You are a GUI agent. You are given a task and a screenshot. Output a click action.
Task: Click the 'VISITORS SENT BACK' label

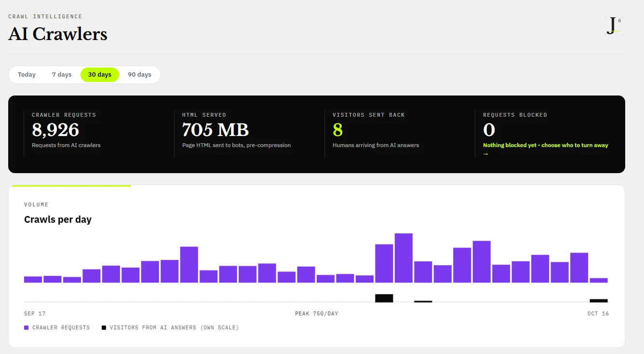click(369, 115)
